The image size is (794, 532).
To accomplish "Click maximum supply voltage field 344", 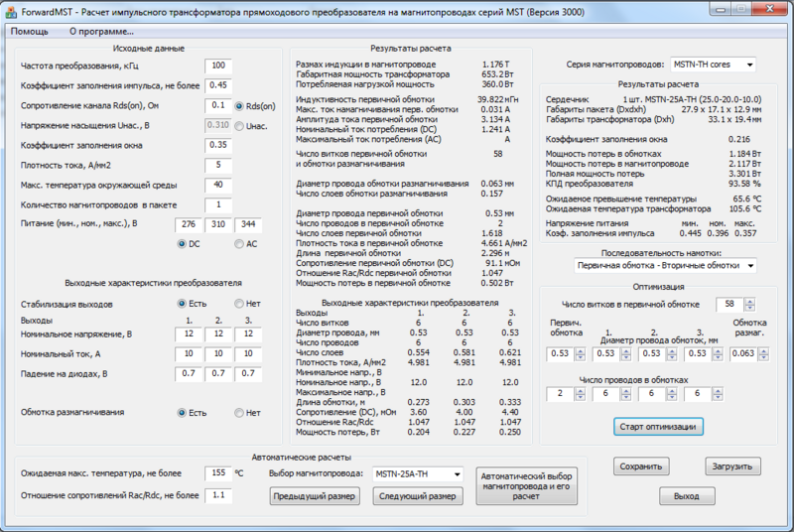I will (x=248, y=224).
